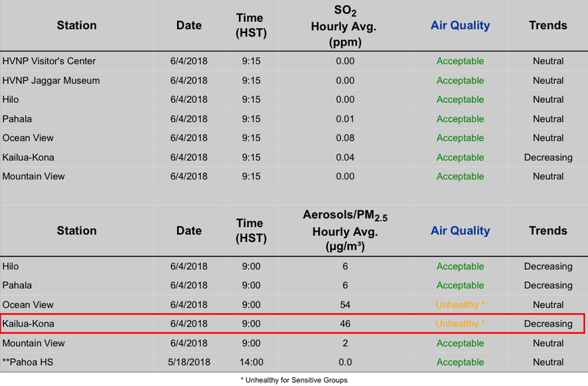This screenshot has width=588, height=386.
Task: Select the **Pahoa HS station name
Action: tap(28, 362)
